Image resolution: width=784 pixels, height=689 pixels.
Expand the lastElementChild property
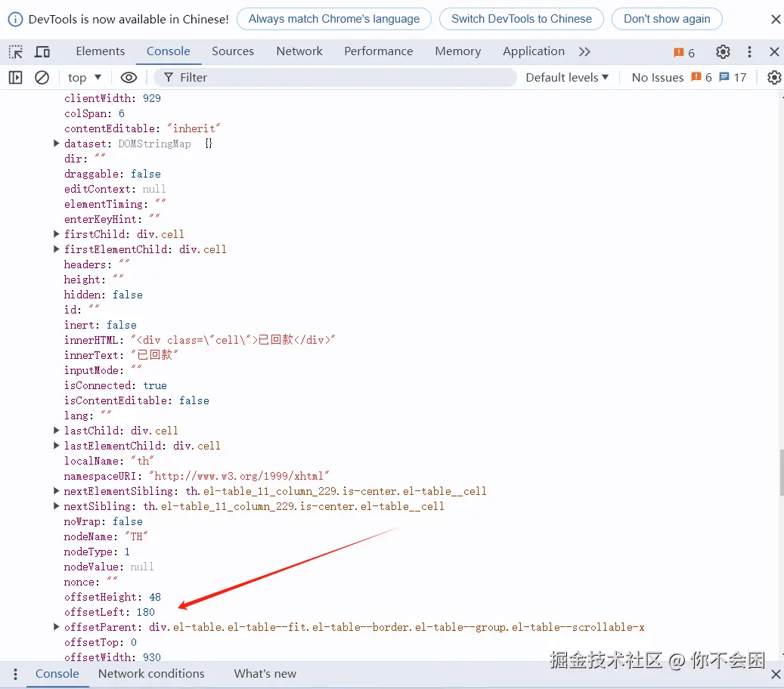[57, 445]
